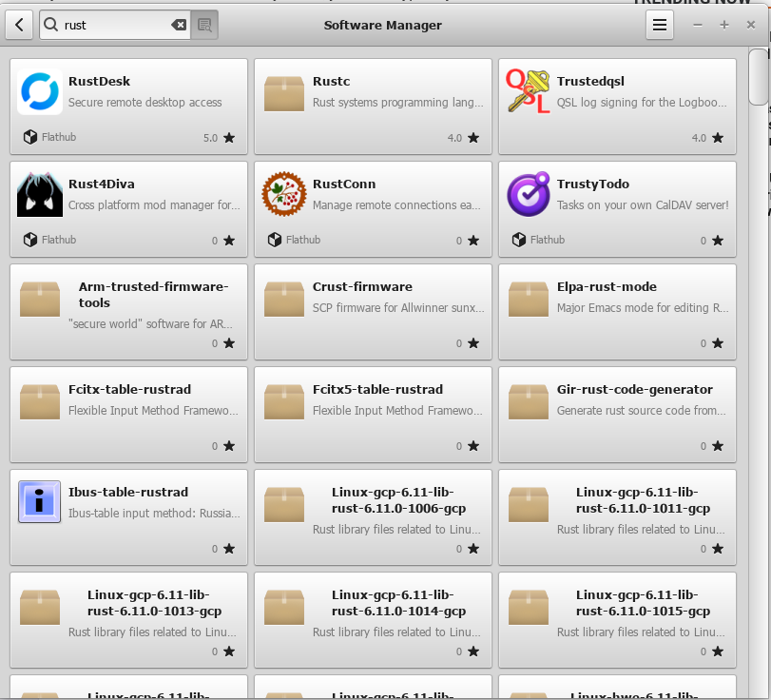
Task: Open the TrustyTodo title
Action: click(593, 184)
